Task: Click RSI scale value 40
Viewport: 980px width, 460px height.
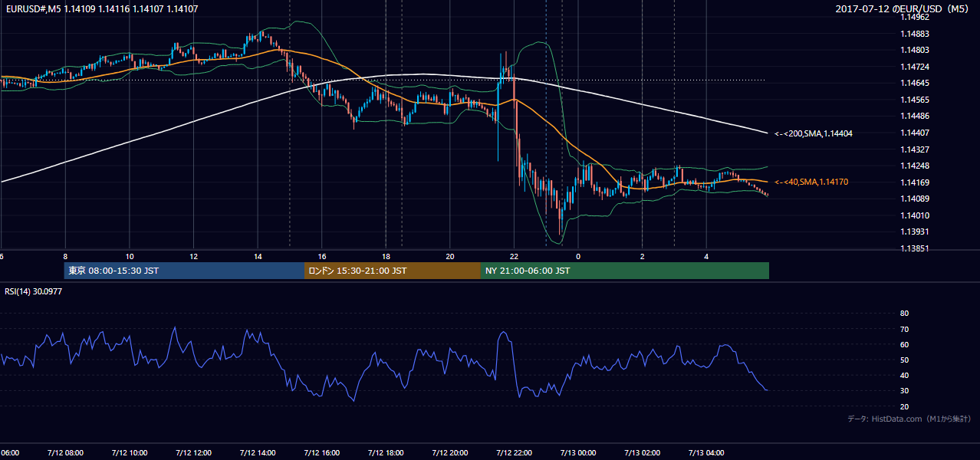Action: pyautogui.click(x=904, y=375)
